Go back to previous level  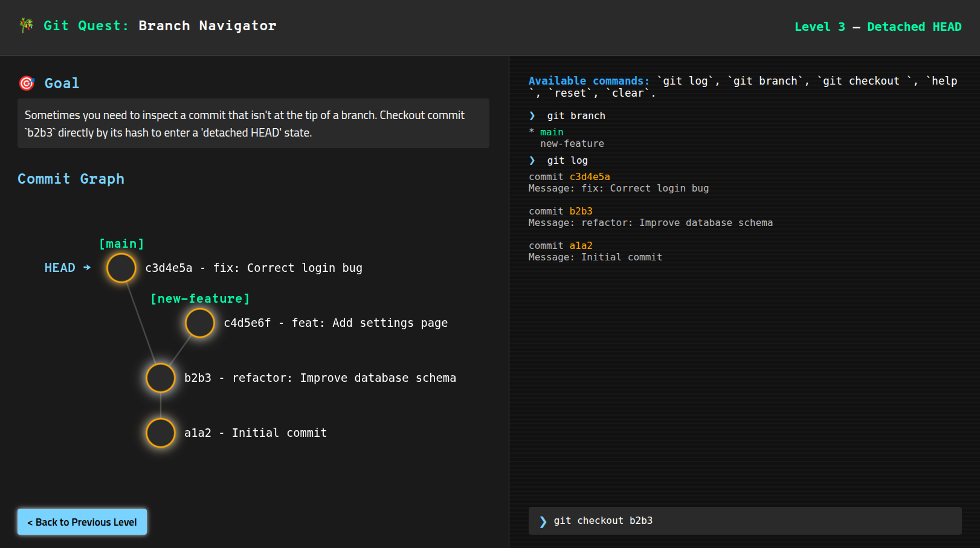(x=82, y=522)
